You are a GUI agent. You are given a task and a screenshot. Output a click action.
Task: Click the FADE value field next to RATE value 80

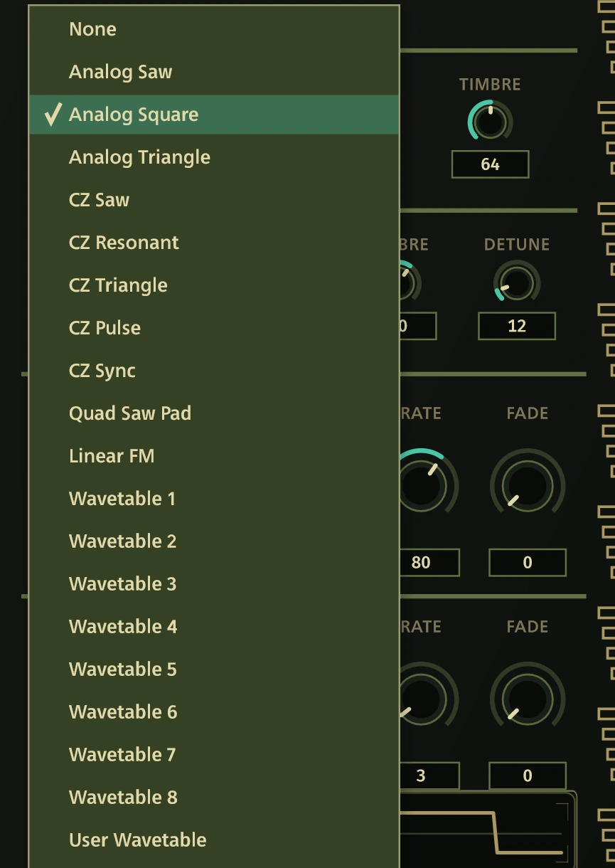tap(528, 562)
